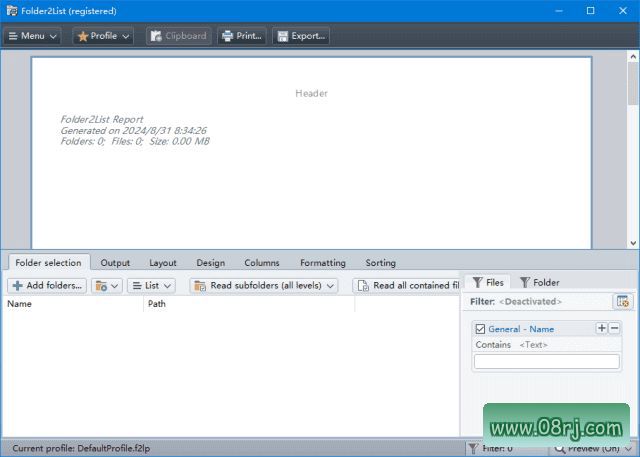Select the Folder filter tab
Screen dimensions: 640x457
(x=539, y=282)
